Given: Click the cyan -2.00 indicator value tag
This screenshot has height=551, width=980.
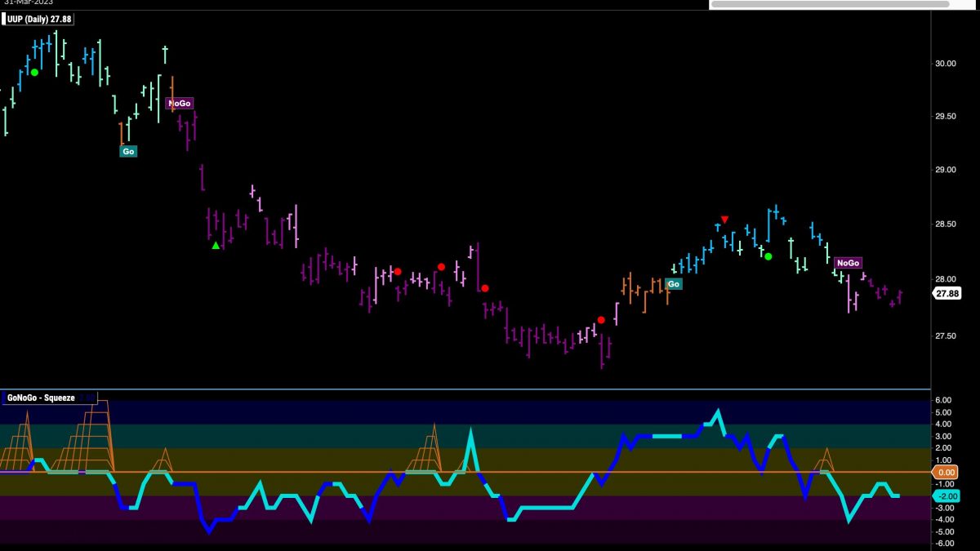Looking at the screenshot, I should (947, 495).
